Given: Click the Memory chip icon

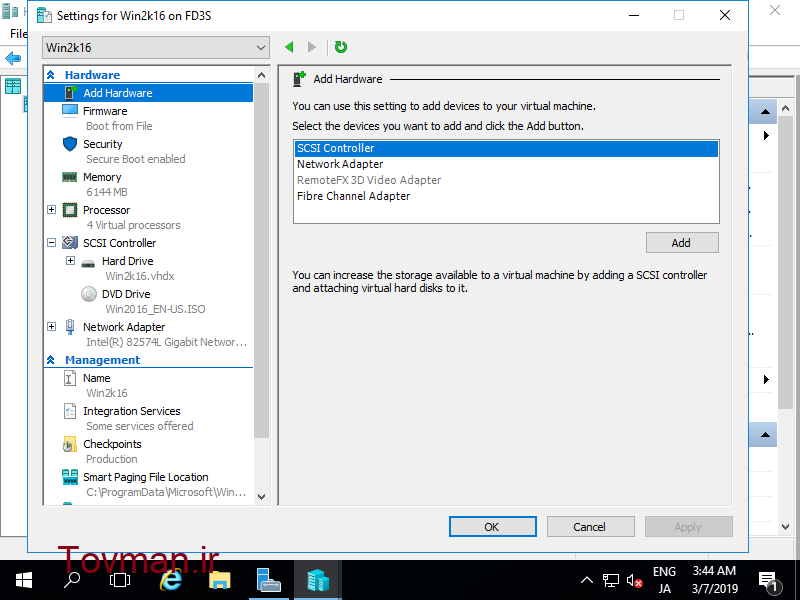Looking at the screenshot, I should (x=70, y=177).
